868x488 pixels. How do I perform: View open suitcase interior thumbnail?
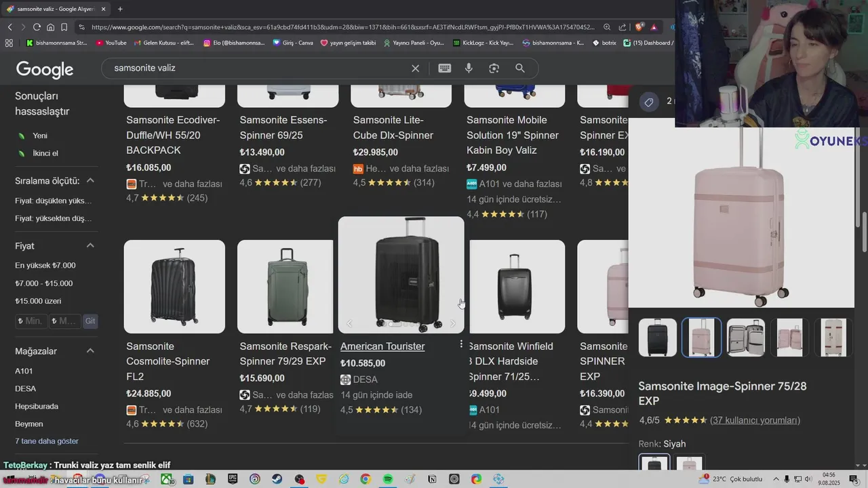tap(746, 337)
